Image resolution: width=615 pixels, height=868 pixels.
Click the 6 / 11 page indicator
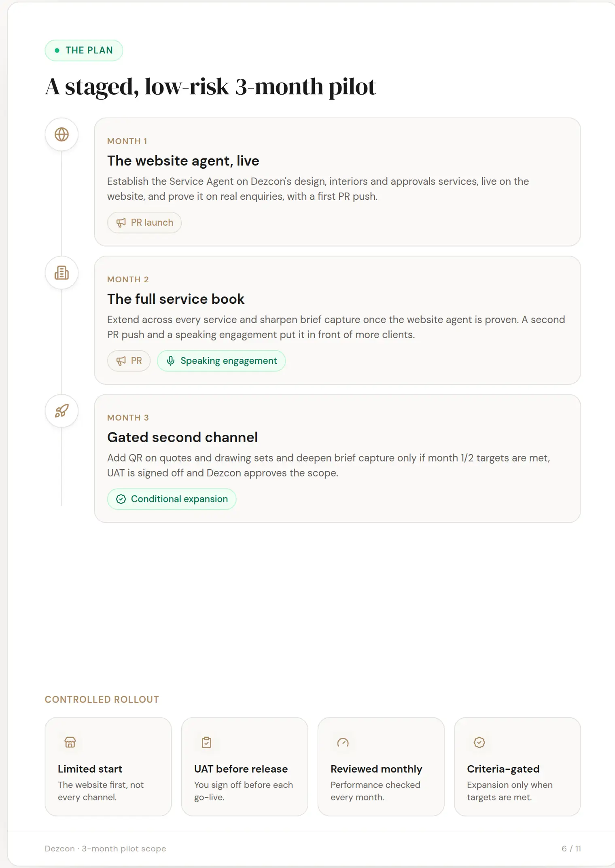(x=571, y=849)
